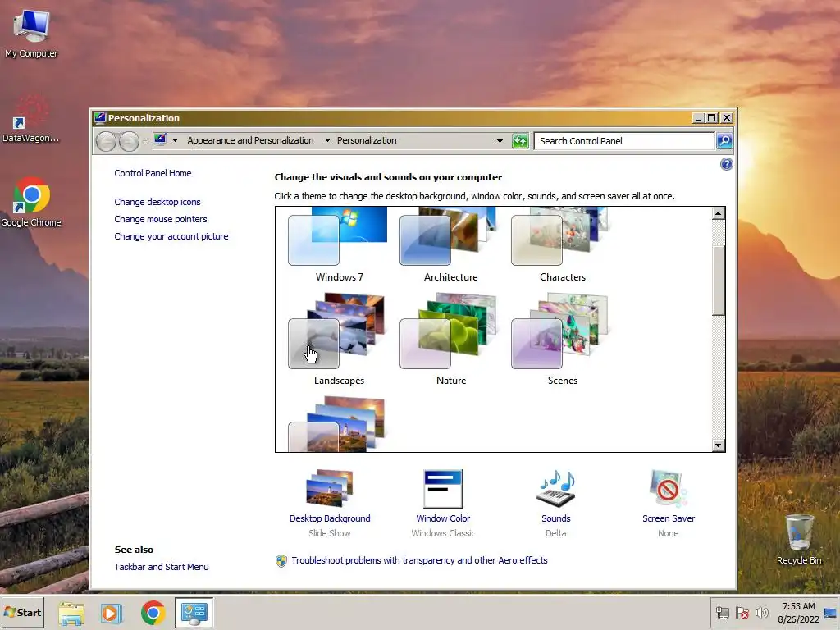The image size is (840, 630).
Task: Click Personalization window title bar icon
Action: (99, 117)
